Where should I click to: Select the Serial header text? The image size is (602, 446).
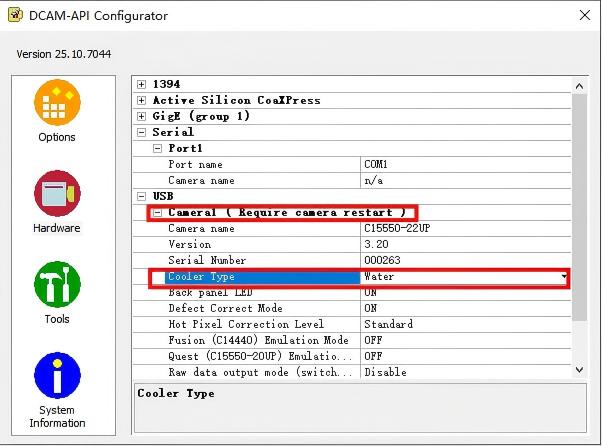(x=173, y=132)
